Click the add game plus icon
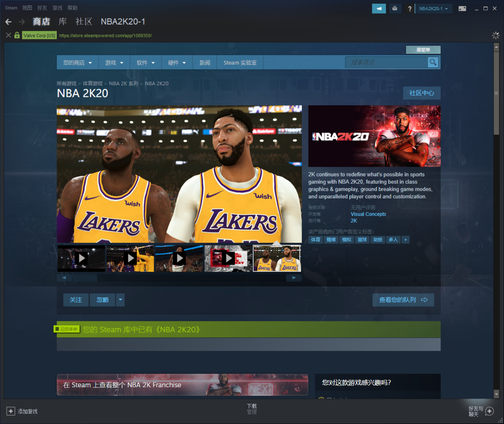The width and height of the screenshot is (504, 424). (10, 411)
